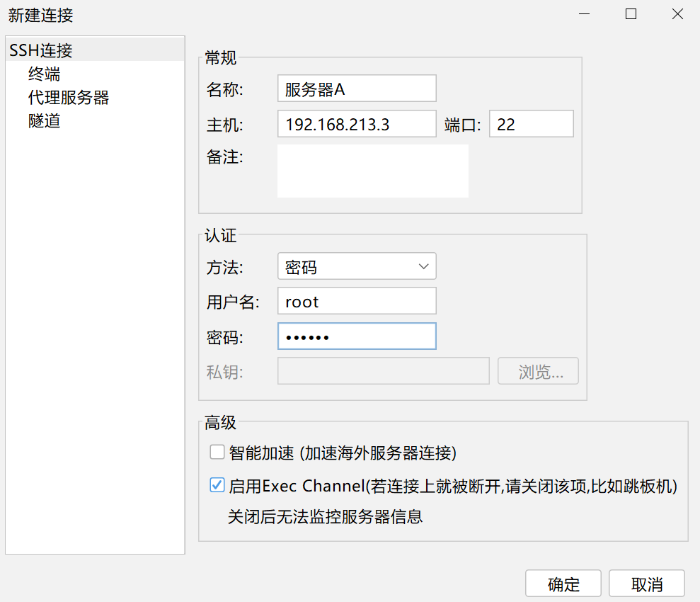This screenshot has height=602, width=700.
Task: Click inside the 备注 text area
Action: (x=372, y=171)
